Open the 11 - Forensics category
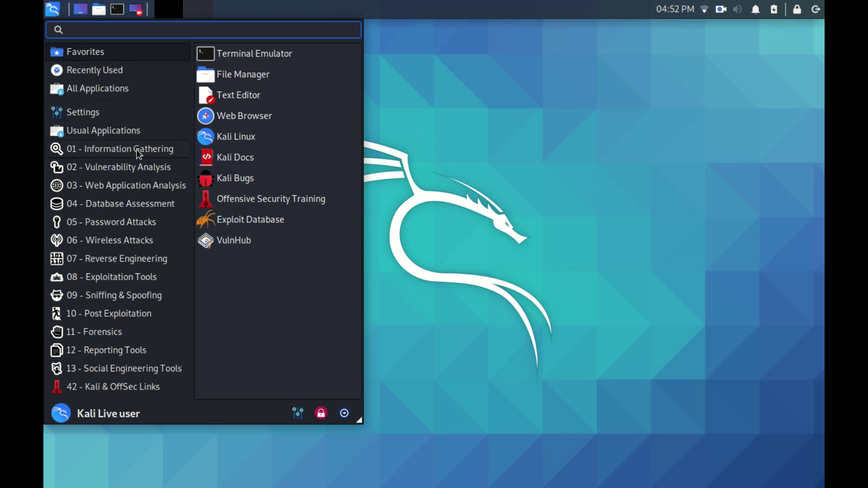The width and height of the screenshot is (868, 488). pyautogui.click(x=94, y=332)
